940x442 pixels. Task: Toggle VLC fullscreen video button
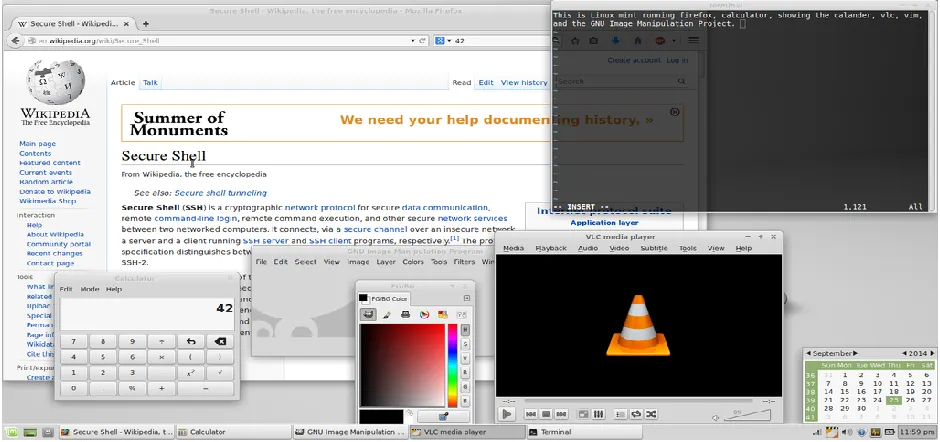(x=583, y=414)
